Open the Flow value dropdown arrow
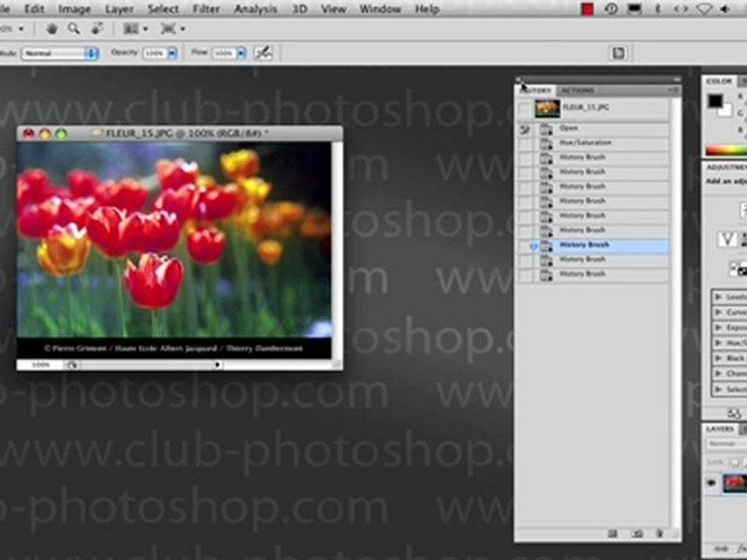 click(x=241, y=53)
